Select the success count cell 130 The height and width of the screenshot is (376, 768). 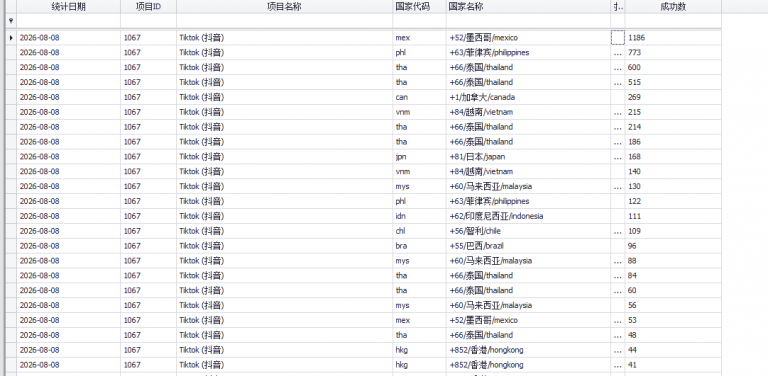tap(673, 187)
